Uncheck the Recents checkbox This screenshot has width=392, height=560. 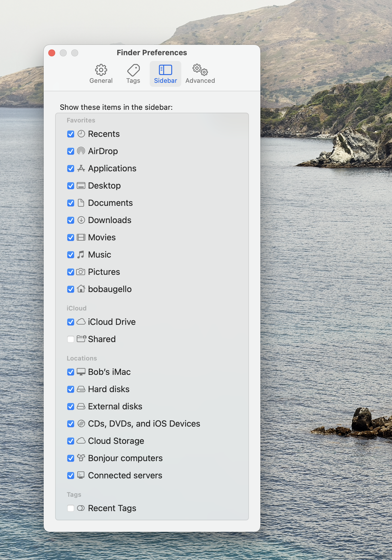point(71,134)
